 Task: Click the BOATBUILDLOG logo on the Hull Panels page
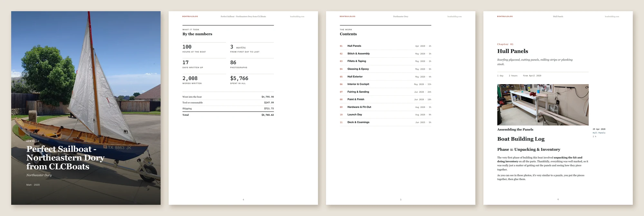(505, 16)
